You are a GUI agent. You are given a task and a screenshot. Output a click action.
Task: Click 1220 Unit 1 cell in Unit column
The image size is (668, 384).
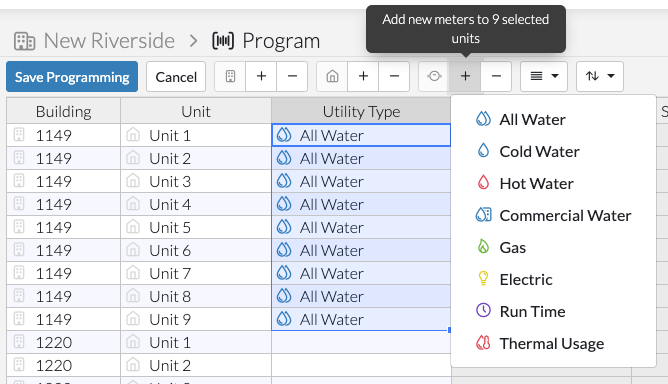196,342
